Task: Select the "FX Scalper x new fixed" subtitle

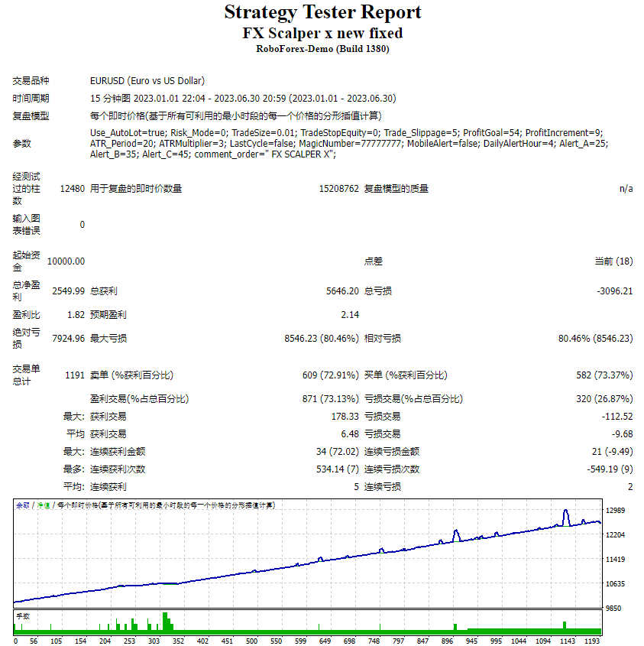Action: coord(322,33)
